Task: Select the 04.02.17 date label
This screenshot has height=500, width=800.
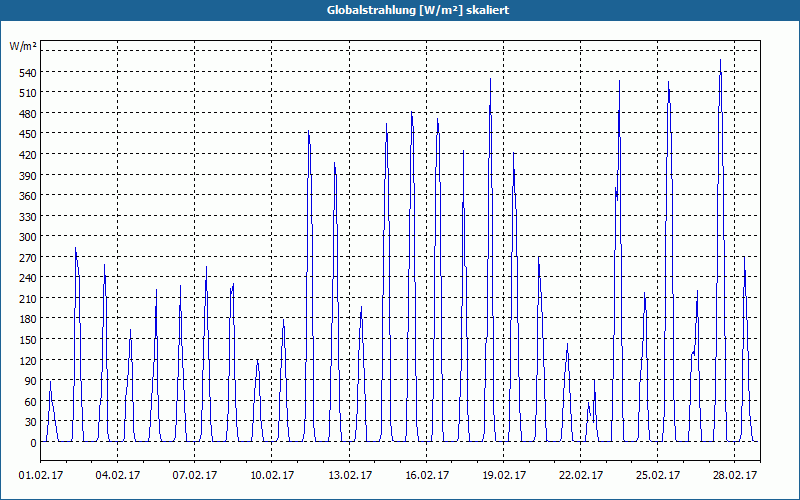Action: click(x=118, y=475)
